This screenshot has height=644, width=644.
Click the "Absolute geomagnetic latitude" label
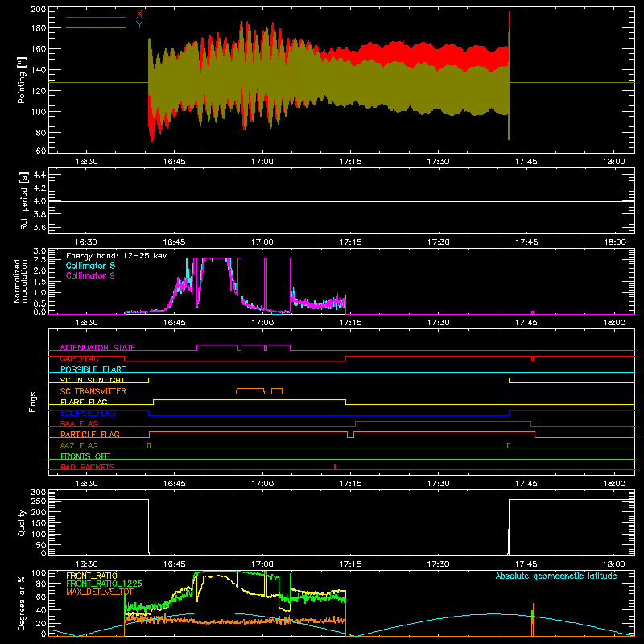pyautogui.click(x=556, y=576)
